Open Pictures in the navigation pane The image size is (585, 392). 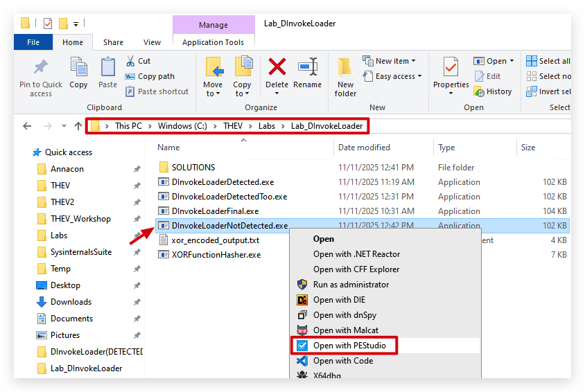pos(65,335)
